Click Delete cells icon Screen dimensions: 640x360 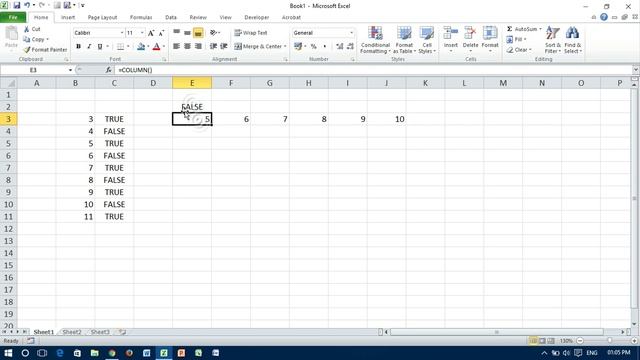click(470, 33)
